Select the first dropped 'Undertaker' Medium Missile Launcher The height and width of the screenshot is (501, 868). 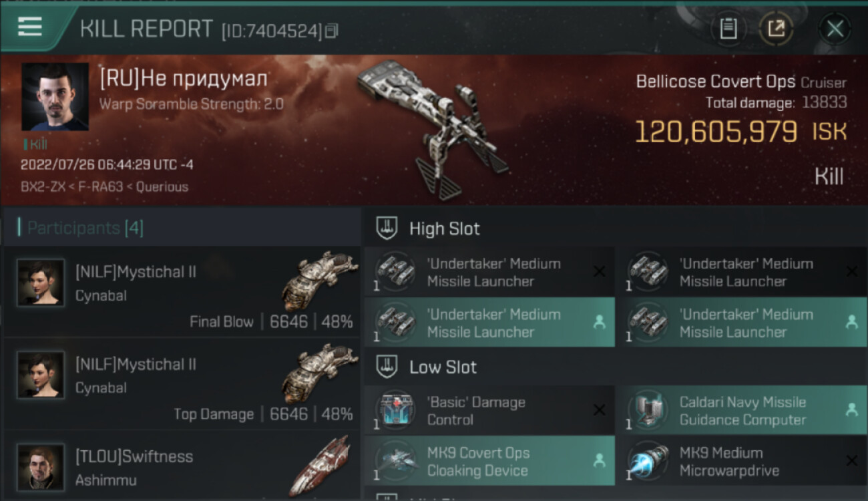coord(489,323)
